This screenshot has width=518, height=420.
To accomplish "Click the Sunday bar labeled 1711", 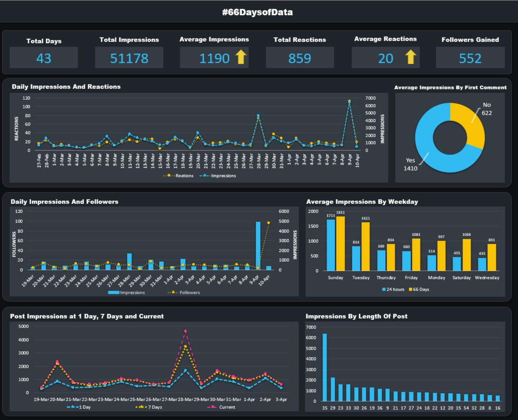I will point(331,245).
